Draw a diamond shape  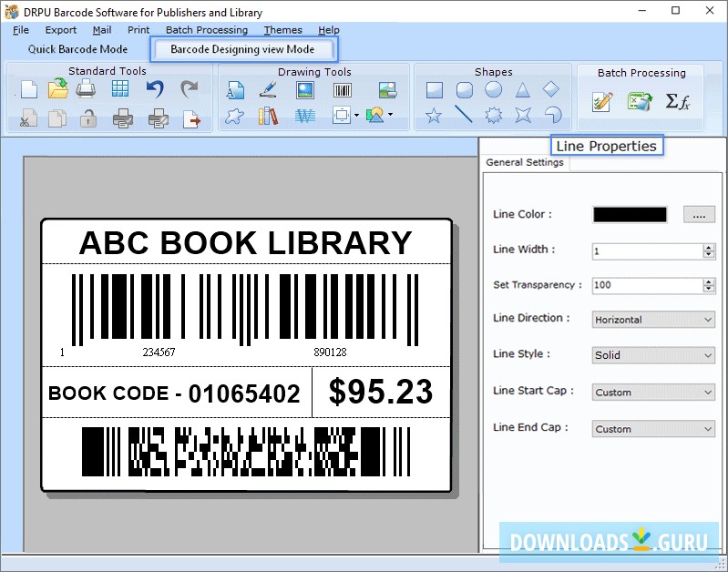tap(551, 89)
